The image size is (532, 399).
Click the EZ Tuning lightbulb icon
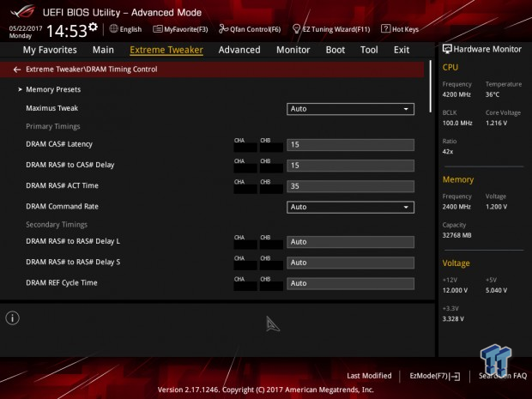pos(296,29)
